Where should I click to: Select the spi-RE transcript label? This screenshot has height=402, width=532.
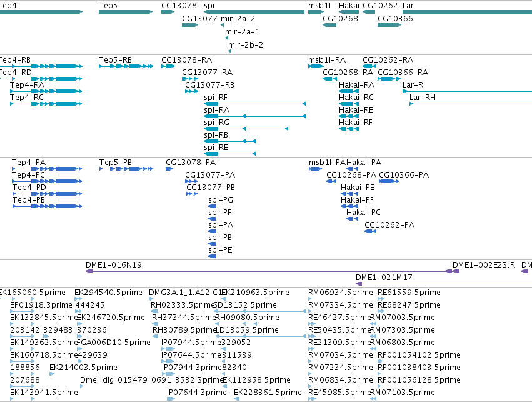point(216,148)
